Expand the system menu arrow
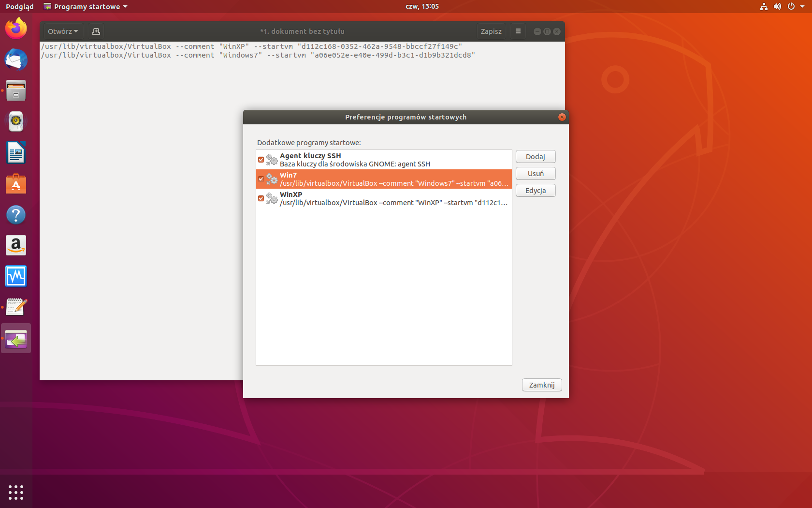 coord(802,6)
